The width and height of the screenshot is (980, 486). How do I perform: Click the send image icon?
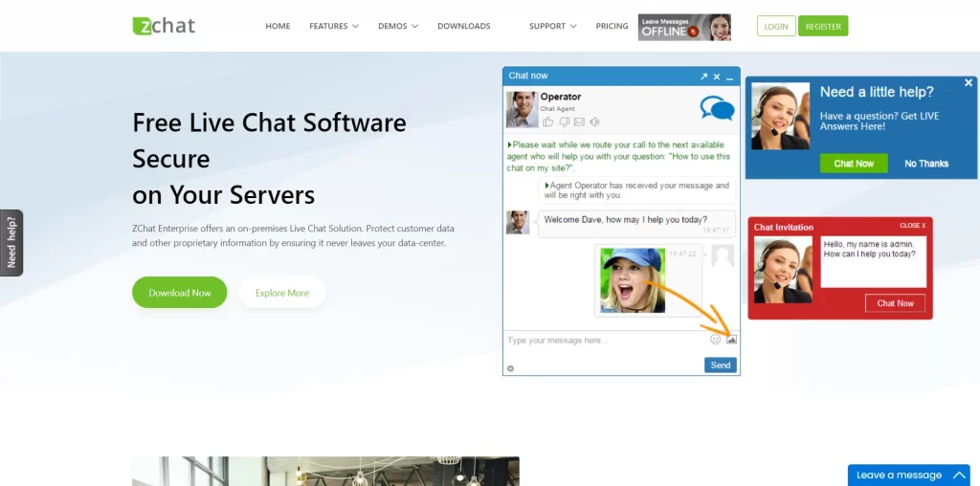[732, 340]
